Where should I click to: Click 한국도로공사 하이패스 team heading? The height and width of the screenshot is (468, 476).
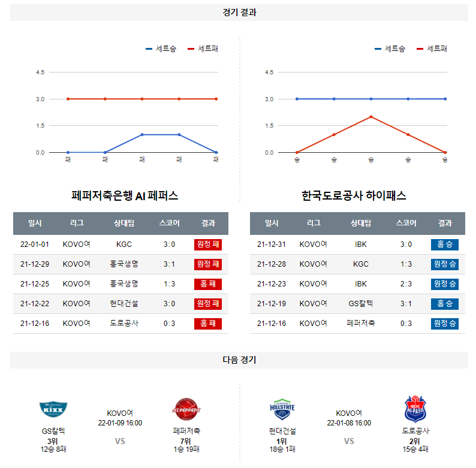[354, 196]
